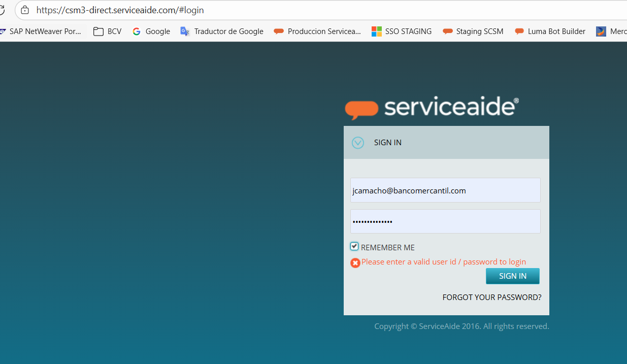Click the SIGN IN button
The image size is (627, 364).
pyautogui.click(x=513, y=276)
